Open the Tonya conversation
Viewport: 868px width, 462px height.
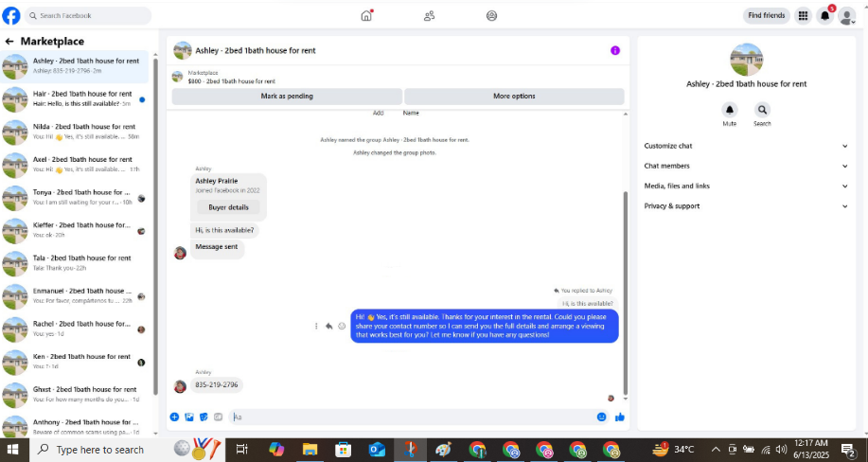[75, 198]
